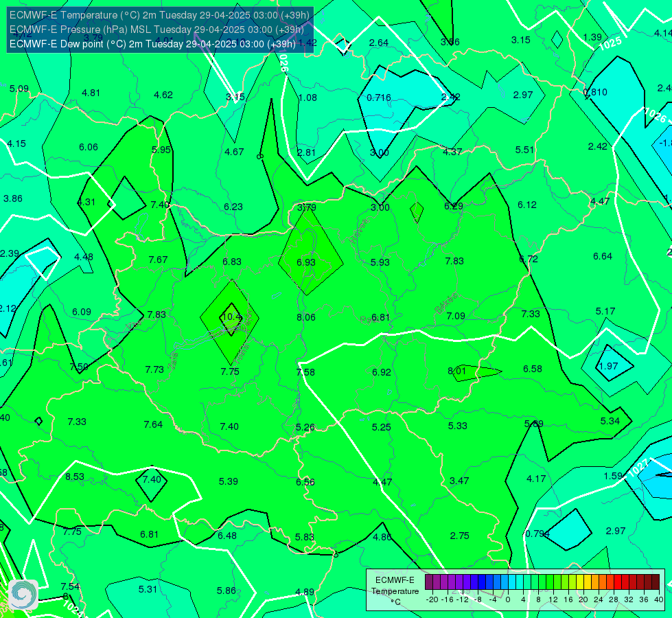Click the 5.09 temperature value

(x=19, y=89)
